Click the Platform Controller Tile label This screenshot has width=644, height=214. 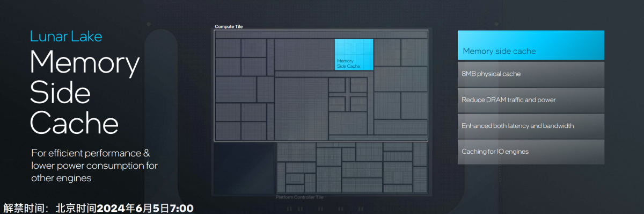(x=299, y=197)
